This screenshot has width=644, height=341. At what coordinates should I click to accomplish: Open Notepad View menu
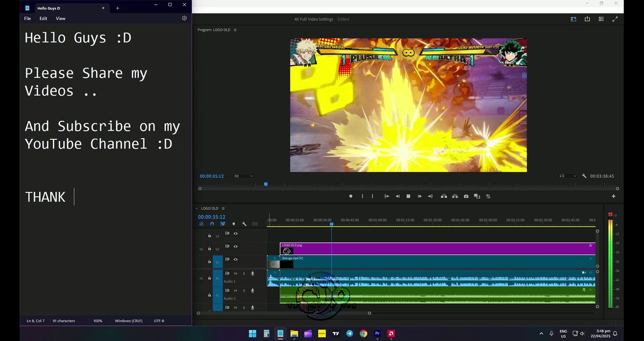(x=61, y=18)
